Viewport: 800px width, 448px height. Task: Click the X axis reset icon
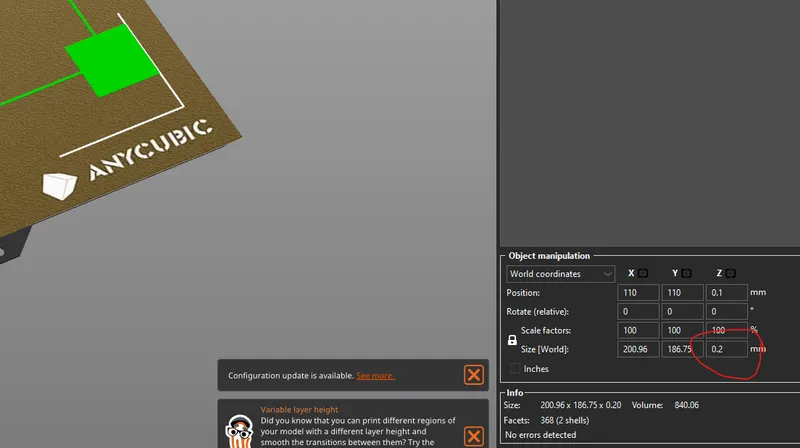643,273
